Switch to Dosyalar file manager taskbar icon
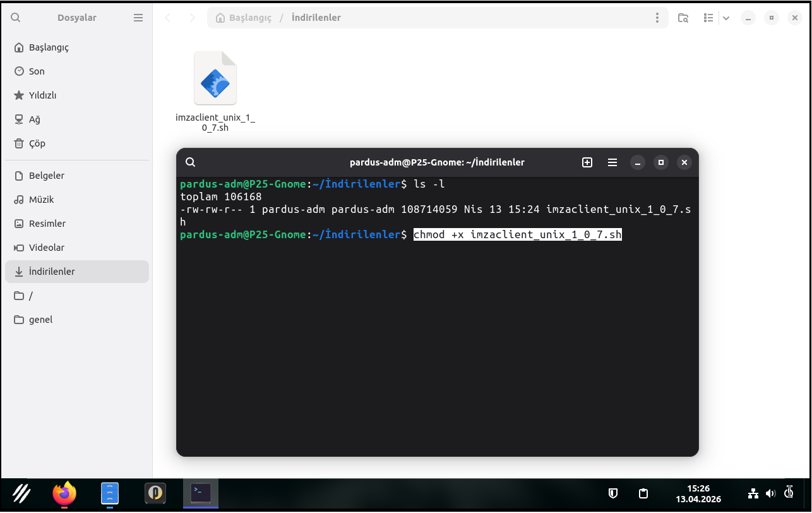The image size is (812, 513). pos(110,493)
